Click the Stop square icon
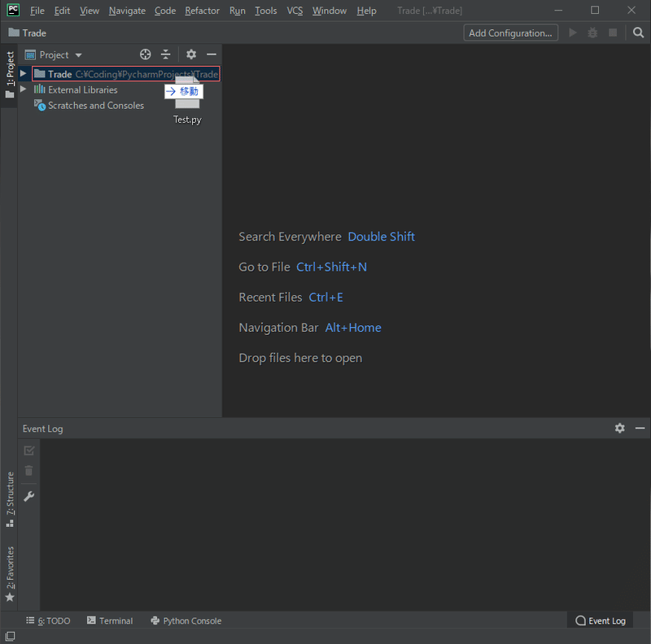 pyautogui.click(x=613, y=33)
